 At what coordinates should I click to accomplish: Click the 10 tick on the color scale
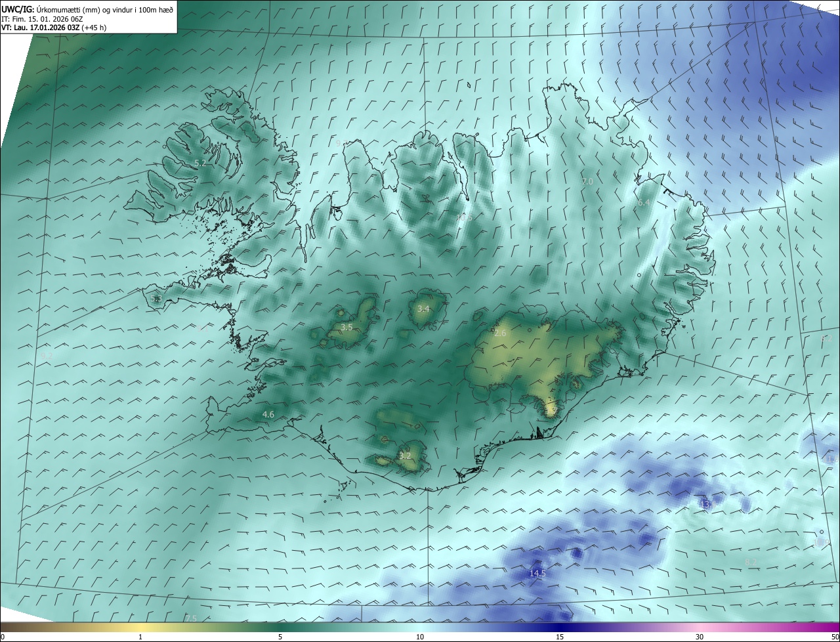420,637
